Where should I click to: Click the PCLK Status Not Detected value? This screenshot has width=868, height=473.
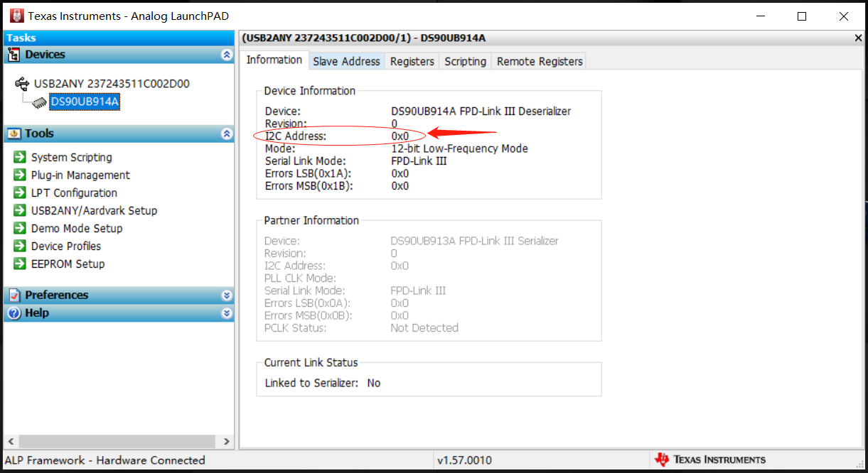(424, 328)
